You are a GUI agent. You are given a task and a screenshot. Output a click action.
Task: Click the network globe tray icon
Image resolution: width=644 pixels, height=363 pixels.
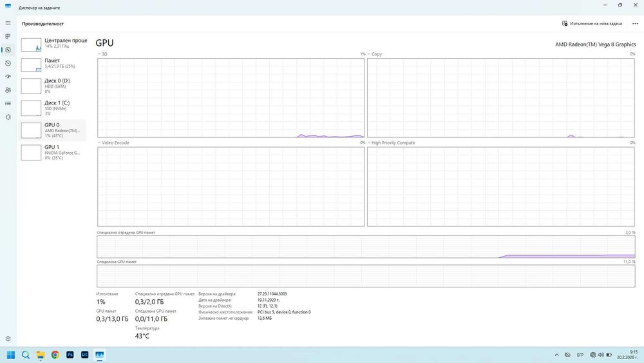(x=592, y=355)
